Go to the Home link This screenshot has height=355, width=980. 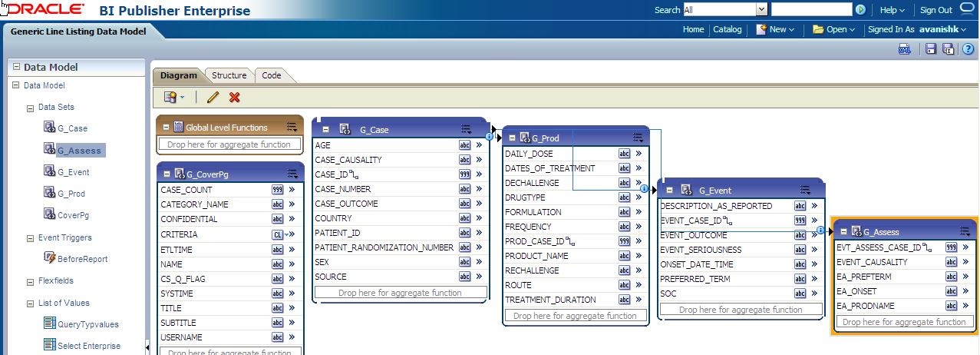[693, 29]
